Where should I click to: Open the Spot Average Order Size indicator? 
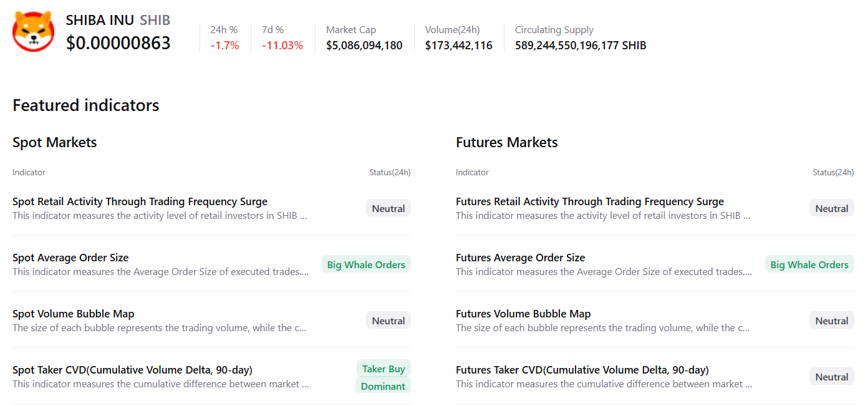click(x=70, y=258)
